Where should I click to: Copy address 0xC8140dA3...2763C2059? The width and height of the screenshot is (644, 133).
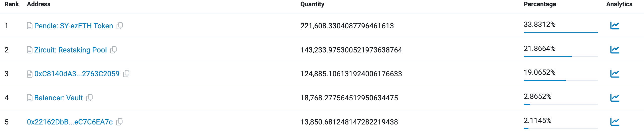[x=126, y=74]
